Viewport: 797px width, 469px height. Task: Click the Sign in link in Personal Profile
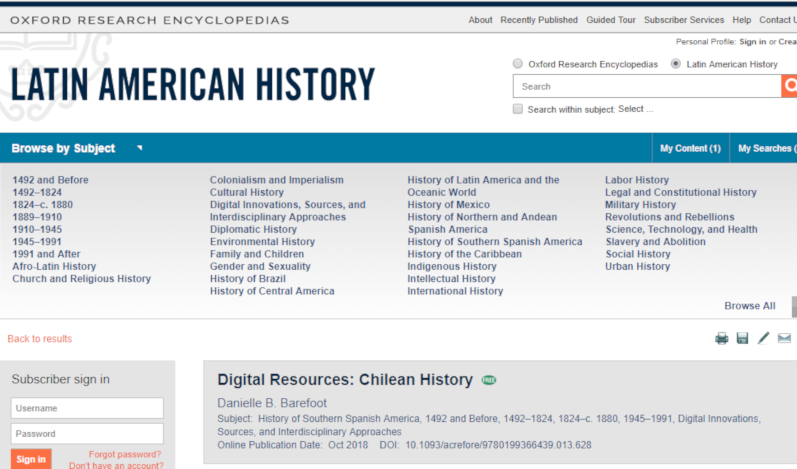pos(752,42)
